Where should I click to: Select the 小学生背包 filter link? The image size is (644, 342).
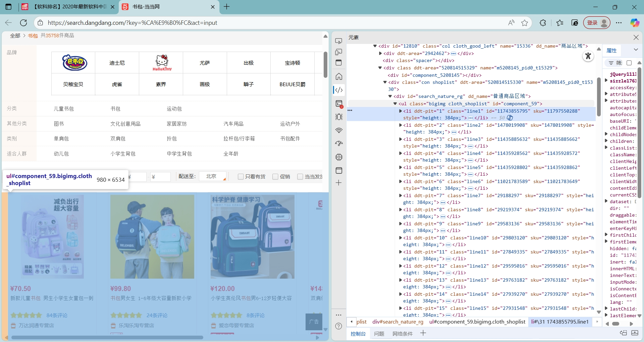click(x=123, y=154)
